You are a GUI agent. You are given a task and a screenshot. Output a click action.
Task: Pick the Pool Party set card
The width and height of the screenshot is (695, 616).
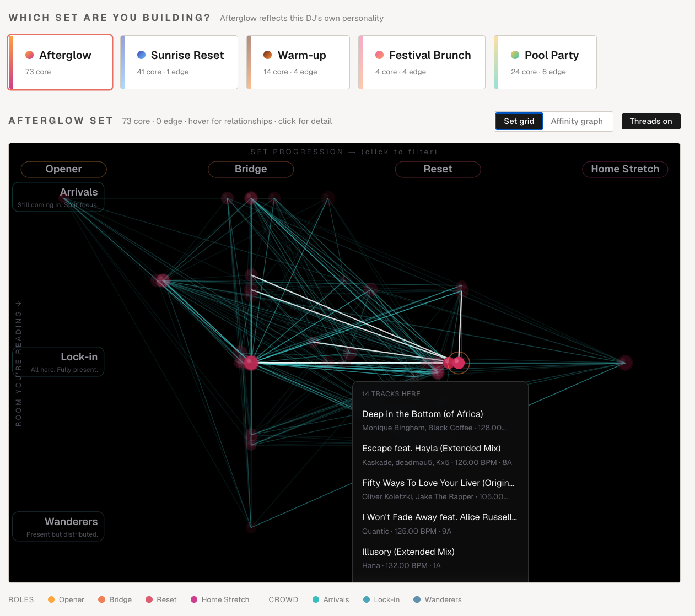(545, 62)
